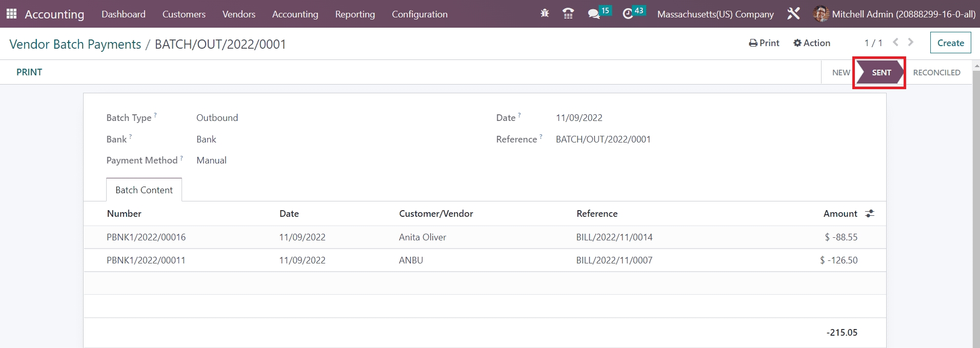980x348 pixels.
Task: Toggle optional columns settings in table
Action: pos(870,214)
